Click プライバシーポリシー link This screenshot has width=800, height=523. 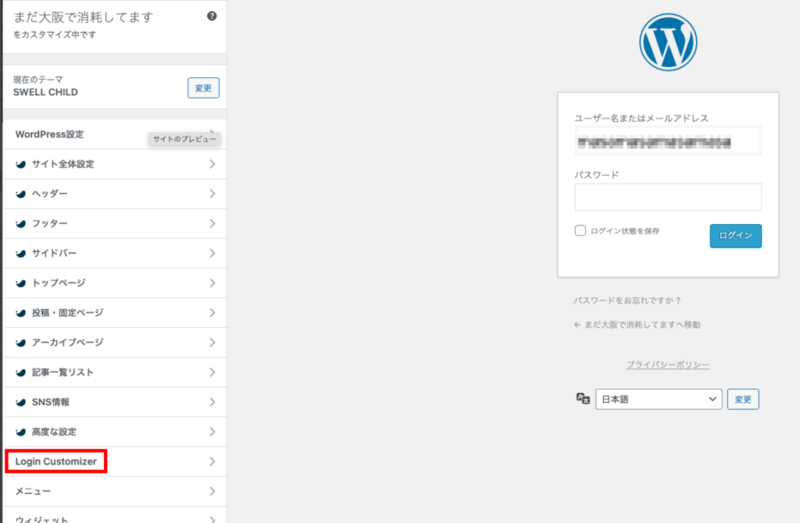tap(667, 365)
